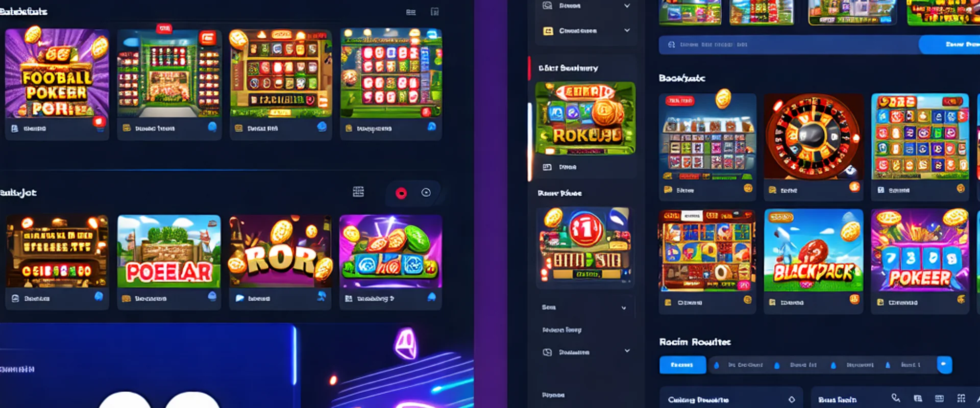This screenshot has height=408, width=980.
Task: Click the red badge on FOOBALL POKEER card
Action: coord(99,122)
